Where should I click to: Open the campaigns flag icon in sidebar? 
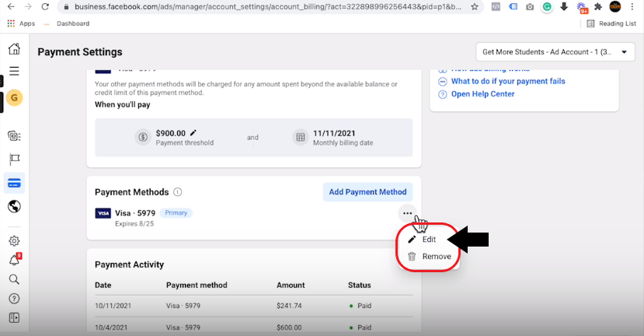point(14,159)
